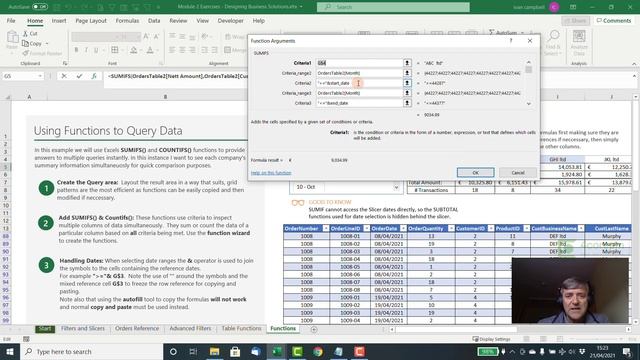Toggle Underline formatting
This screenshot has width=640, height=360.
pyautogui.click(x=96, y=50)
